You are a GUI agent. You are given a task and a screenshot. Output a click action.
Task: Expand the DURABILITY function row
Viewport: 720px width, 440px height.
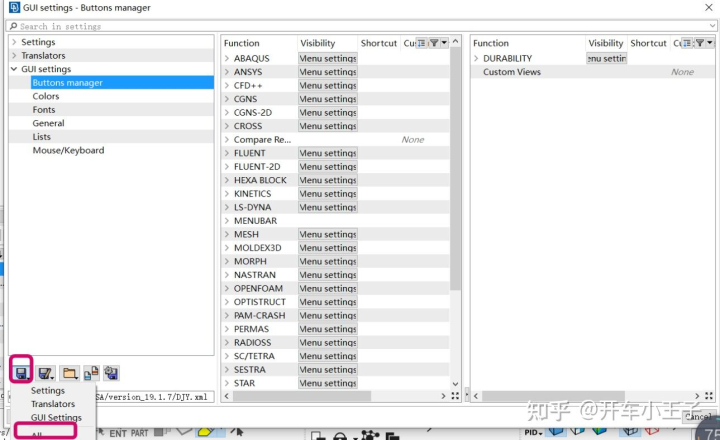[476, 58]
